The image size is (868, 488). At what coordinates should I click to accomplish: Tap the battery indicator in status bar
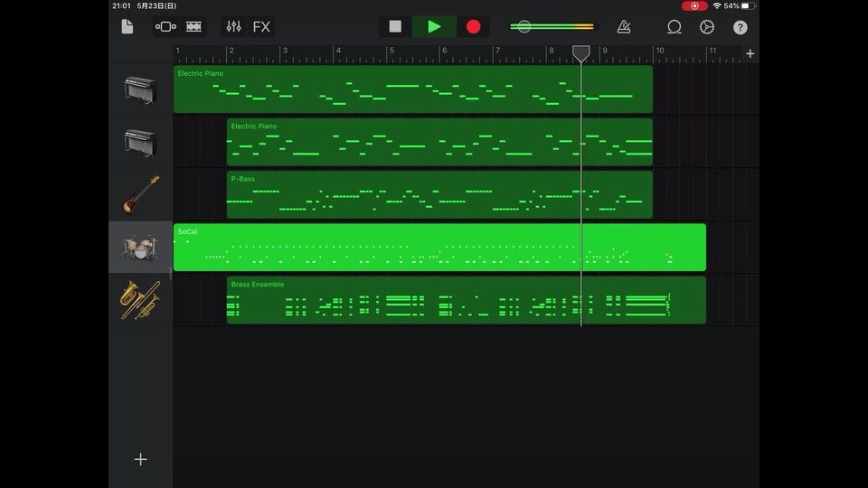(x=749, y=6)
